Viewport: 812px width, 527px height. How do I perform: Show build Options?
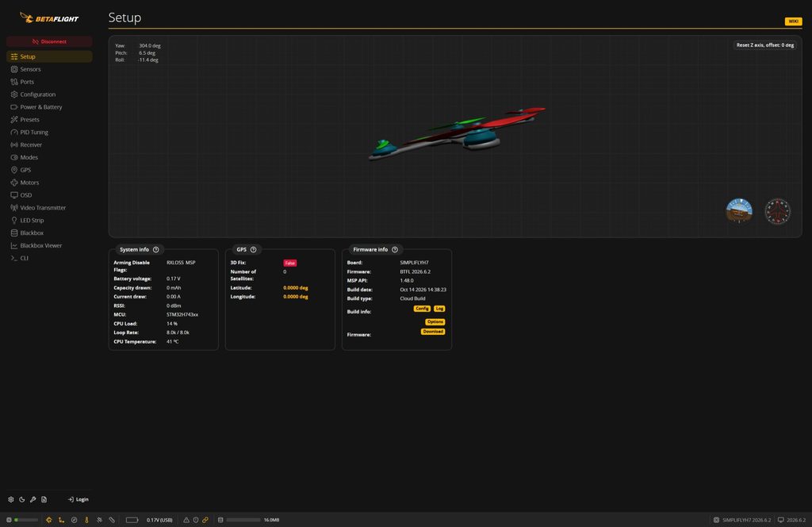pyautogui.click(x=435, y=321)
